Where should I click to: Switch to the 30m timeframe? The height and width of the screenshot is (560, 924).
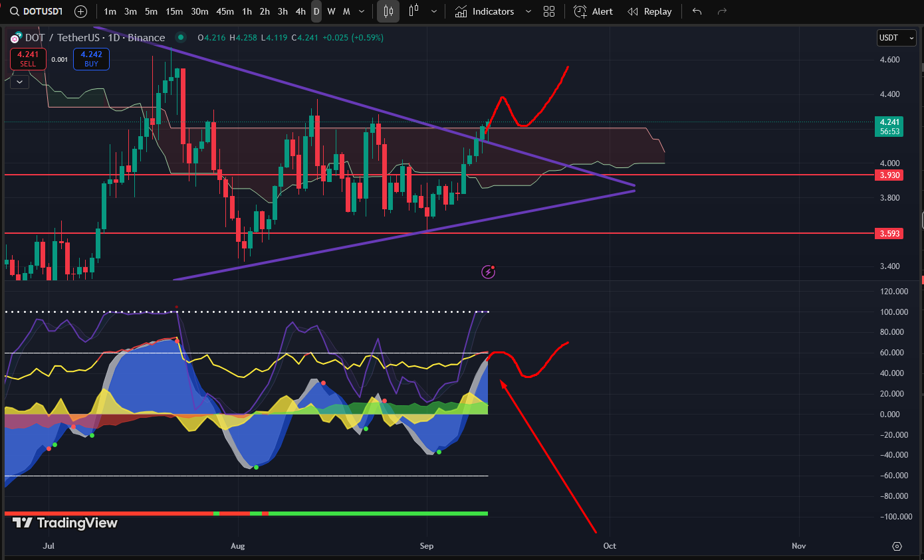(199, 11)
